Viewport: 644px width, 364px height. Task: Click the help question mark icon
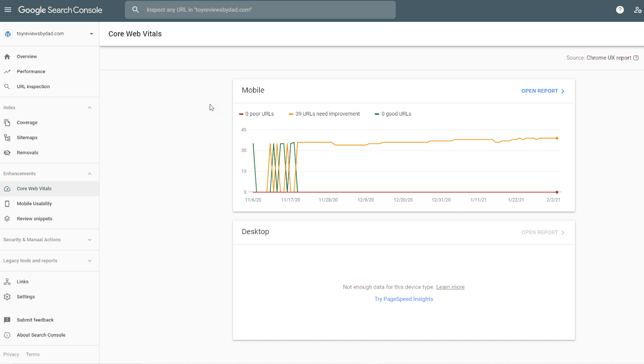[620, 10]
